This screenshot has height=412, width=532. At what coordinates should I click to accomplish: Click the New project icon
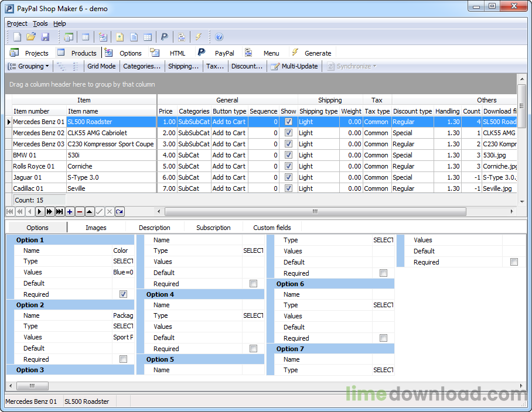[x=17, y=37]
